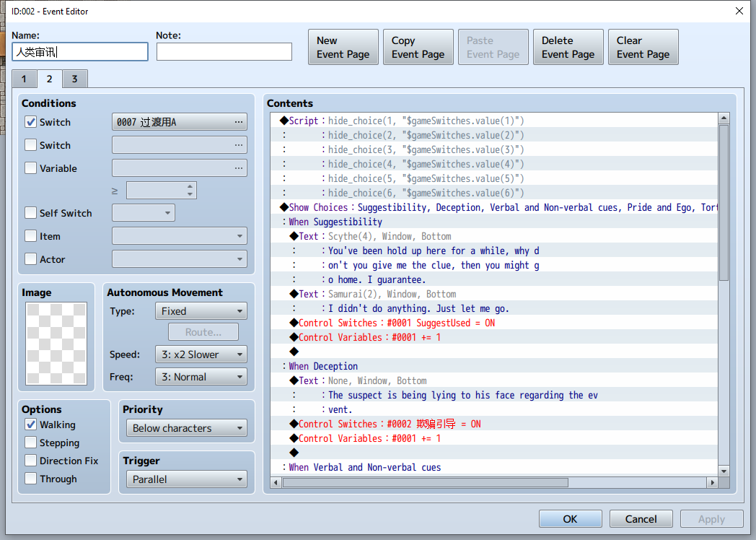756x540 pixels.
Task: Enable the Variable condition checkbox
Action: tap(31, 168)
